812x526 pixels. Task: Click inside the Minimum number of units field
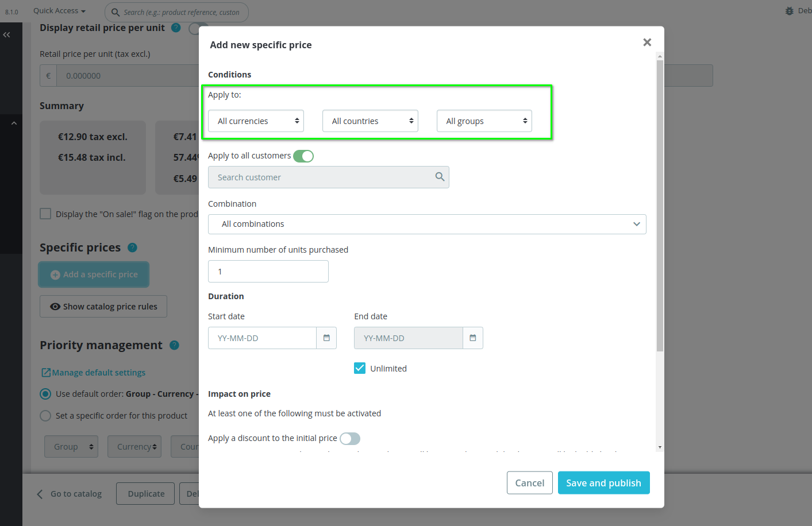click(x=268, y=271)
